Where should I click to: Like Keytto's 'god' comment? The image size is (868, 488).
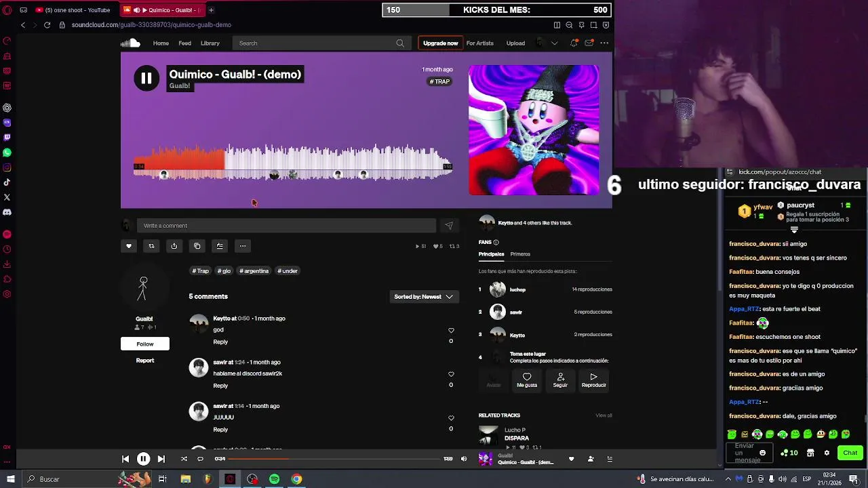click(x=451, y=330)
